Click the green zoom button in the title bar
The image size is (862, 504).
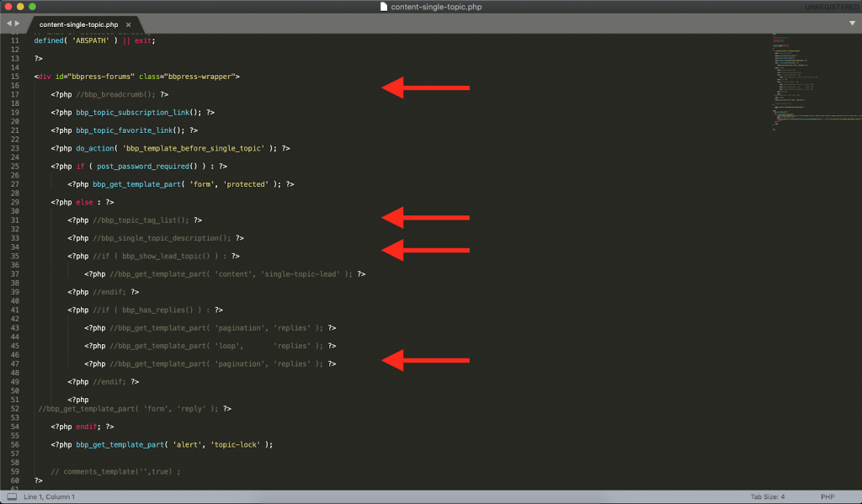click(x=32, y=6)
